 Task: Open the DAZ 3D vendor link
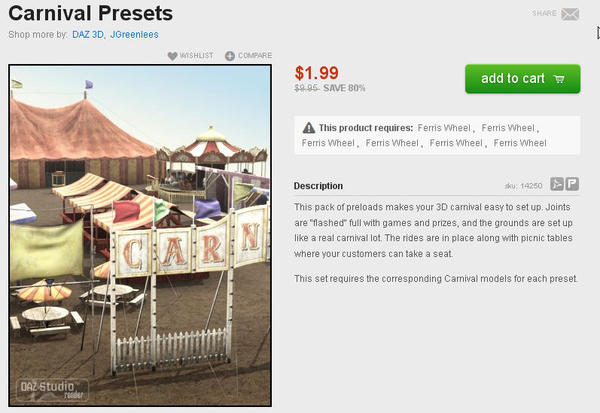(88, 34)
